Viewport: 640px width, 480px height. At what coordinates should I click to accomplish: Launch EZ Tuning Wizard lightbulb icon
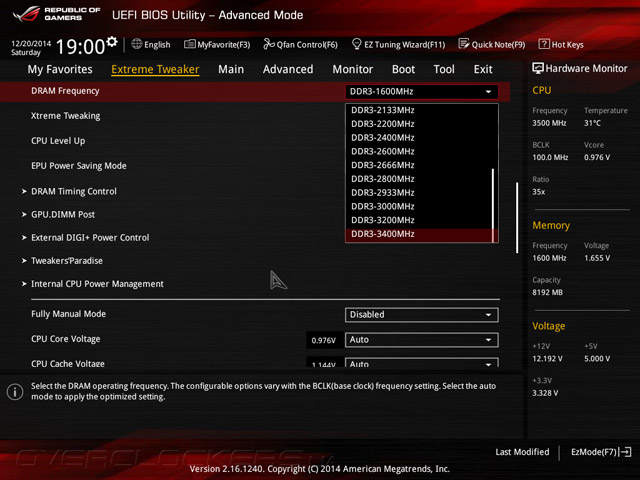(x=356, y=44)
